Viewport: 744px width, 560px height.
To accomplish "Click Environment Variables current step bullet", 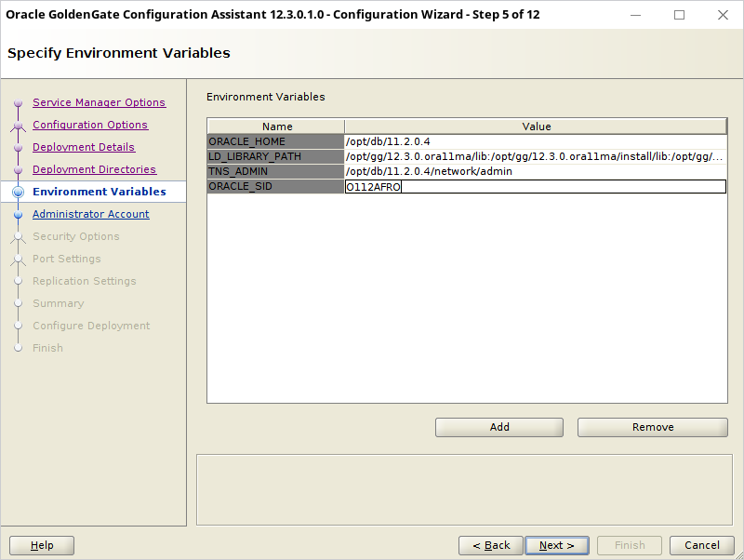I will (18, 192).
